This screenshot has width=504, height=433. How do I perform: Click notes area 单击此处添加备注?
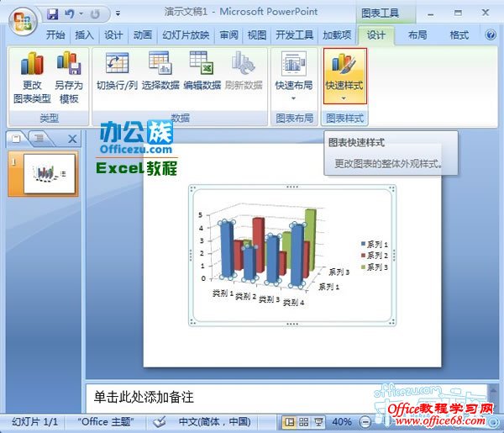pos(144,398)
